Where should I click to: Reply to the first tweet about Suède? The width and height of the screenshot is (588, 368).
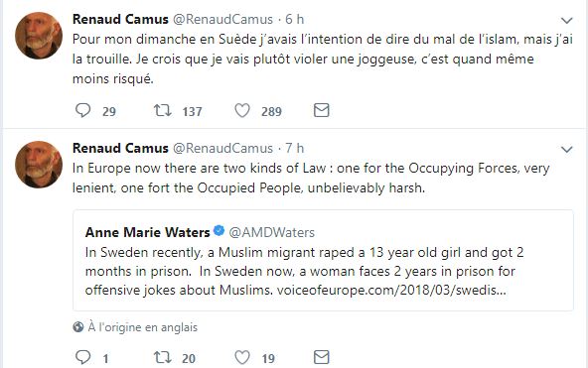tap(82, 110)
